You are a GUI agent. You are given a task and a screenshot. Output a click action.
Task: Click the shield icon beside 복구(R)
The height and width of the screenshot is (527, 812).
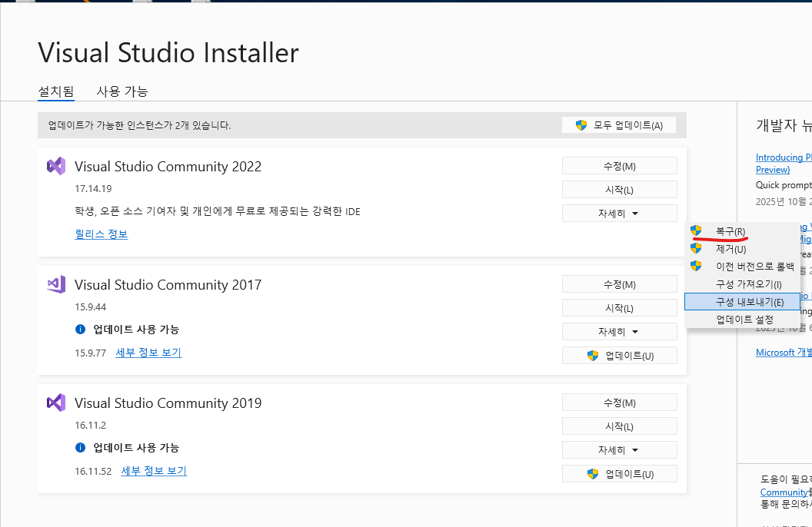tap(696, 230)
